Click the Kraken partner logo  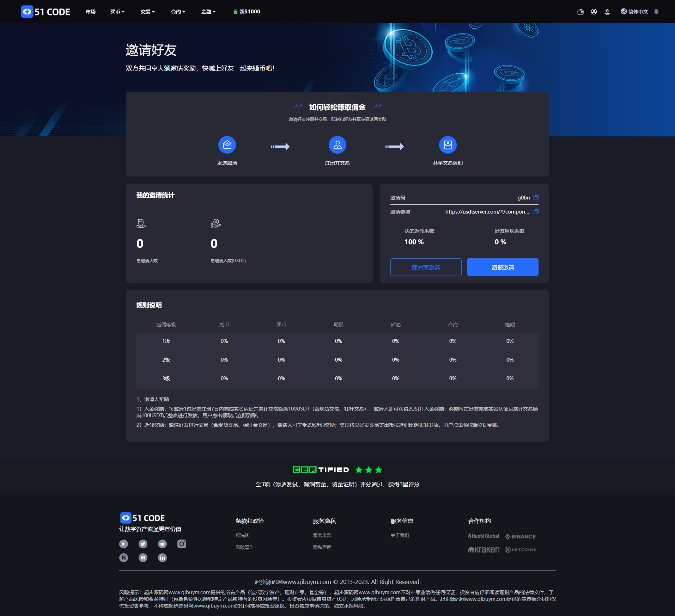[484, 549]
